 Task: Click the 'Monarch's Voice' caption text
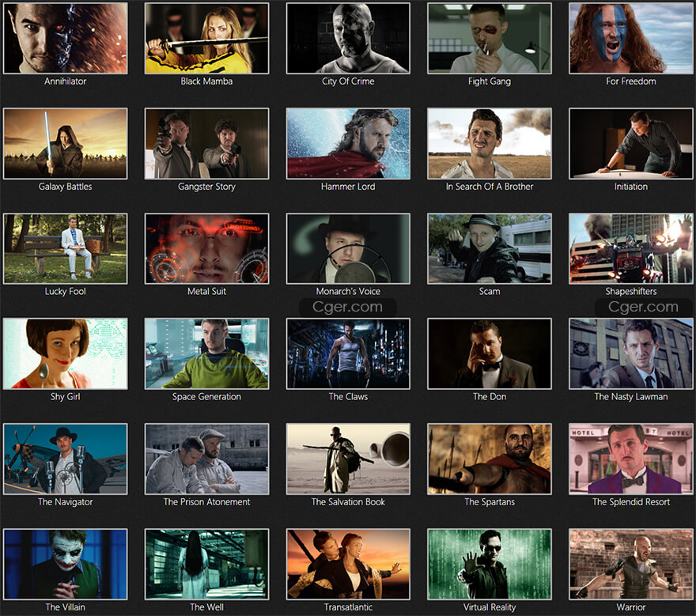click(348, 292)
